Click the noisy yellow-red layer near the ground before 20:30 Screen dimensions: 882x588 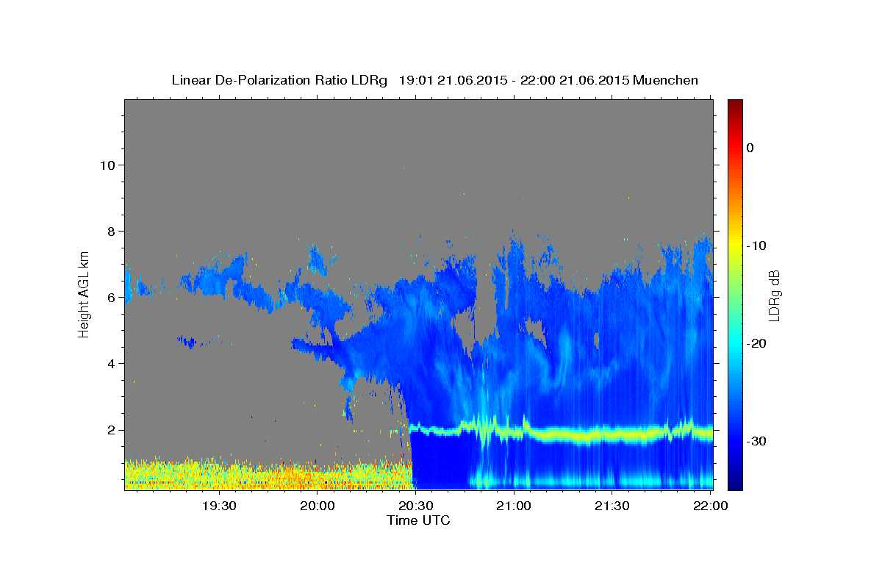268,474
